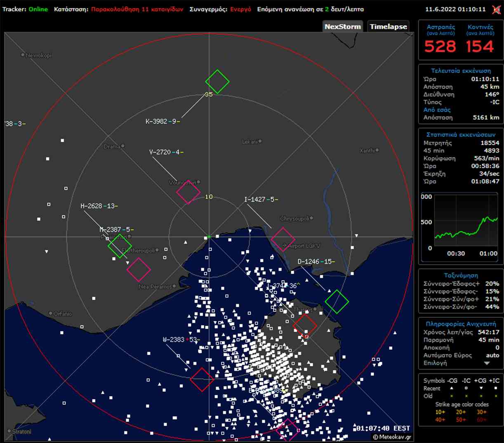The width and height of the screenshot is (504, 443).
Task: Click the Xanthi city marker dot
Action: pos(377,150)
